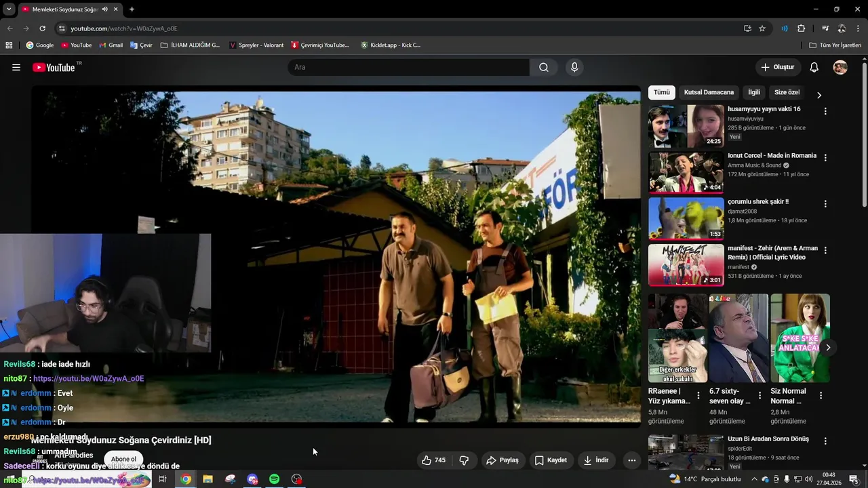Open Chrome's three-dot menu

tap(858, 28)
